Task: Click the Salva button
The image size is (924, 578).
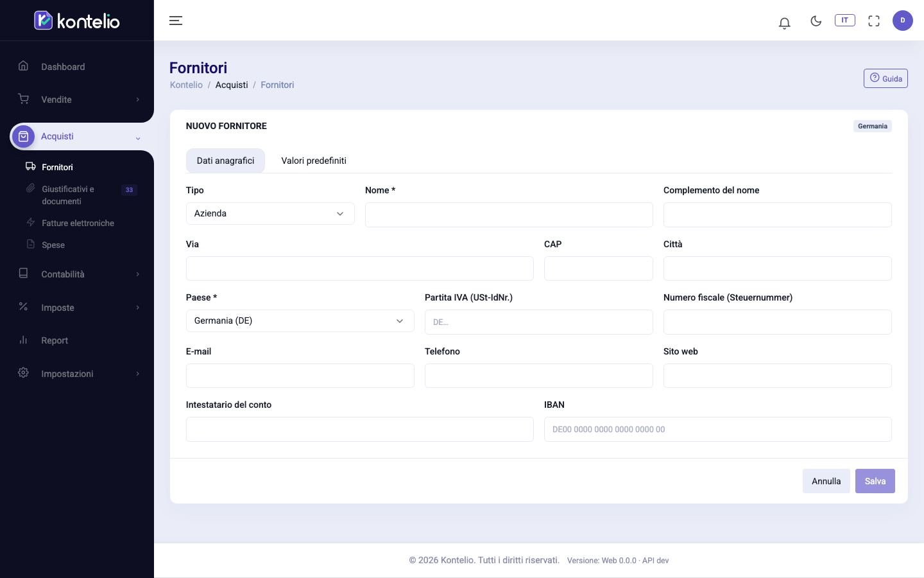Action: (875, 481)
